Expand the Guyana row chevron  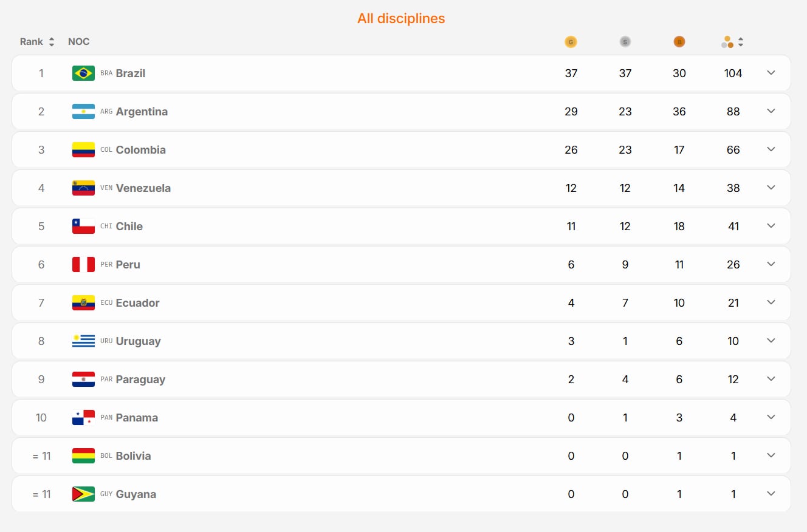click(x=771, y=494)
